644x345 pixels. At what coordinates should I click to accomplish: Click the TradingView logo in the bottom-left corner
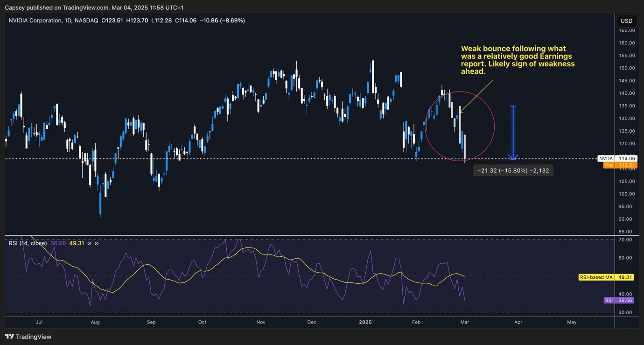9,337
